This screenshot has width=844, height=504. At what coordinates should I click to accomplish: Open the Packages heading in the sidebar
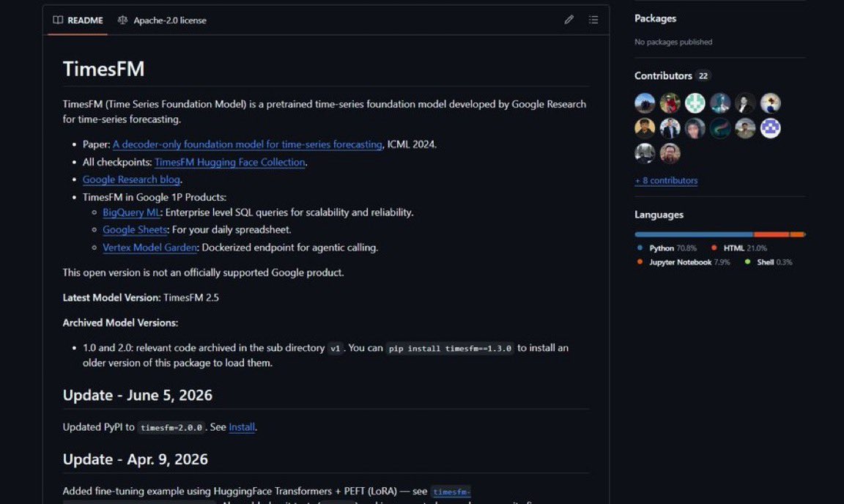point(655,18)
